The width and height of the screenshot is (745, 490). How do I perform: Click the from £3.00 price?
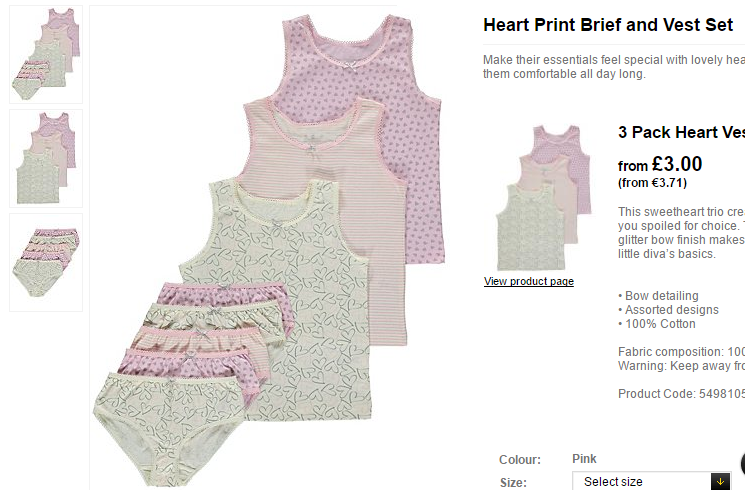[660, 164]
